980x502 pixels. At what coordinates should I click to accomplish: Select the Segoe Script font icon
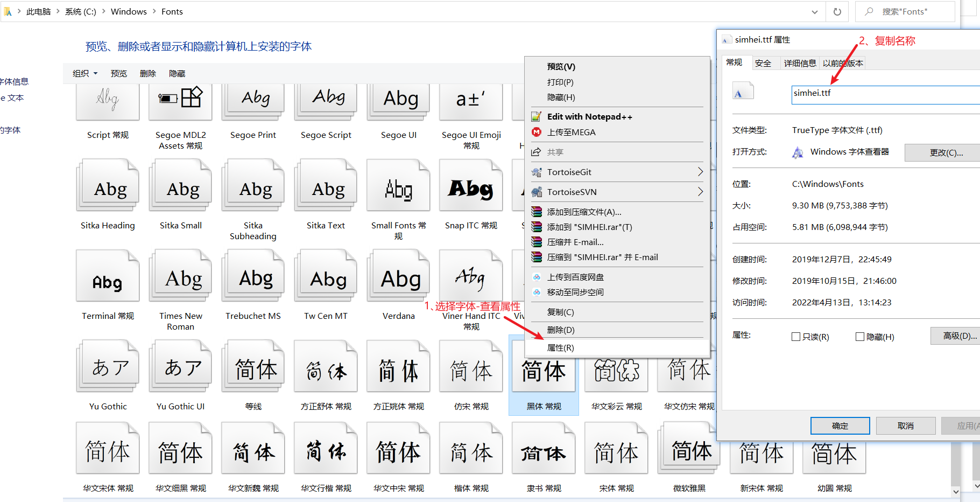point(326,102)
